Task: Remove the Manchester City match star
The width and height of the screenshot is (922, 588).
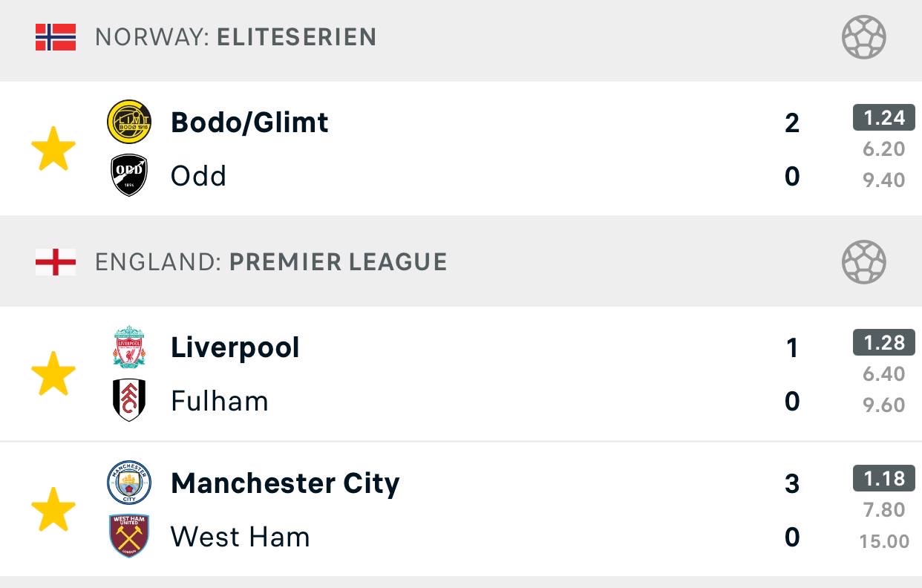Action: pos(53,509)
